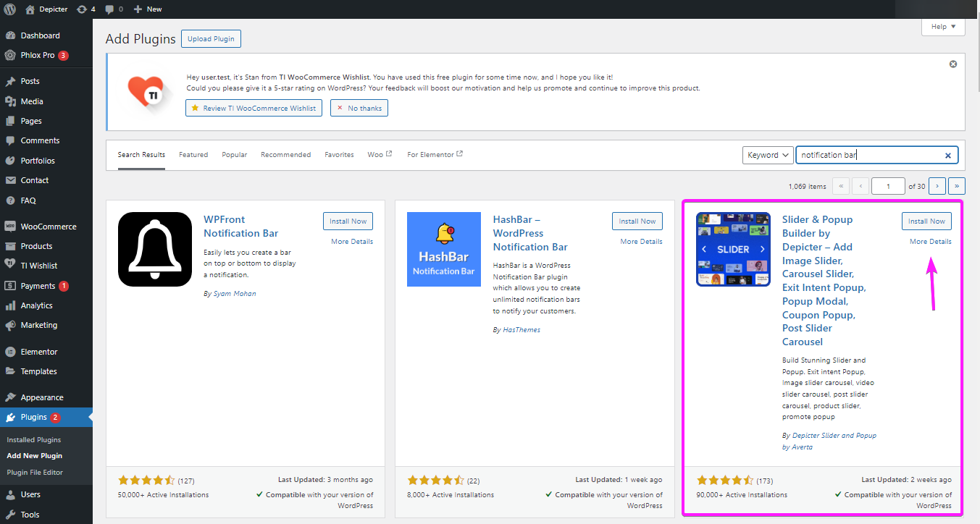The image size is (980, 524).
Task: Click the Depicter SLIDER plugin thumbnail
Action: coord(733,249)
